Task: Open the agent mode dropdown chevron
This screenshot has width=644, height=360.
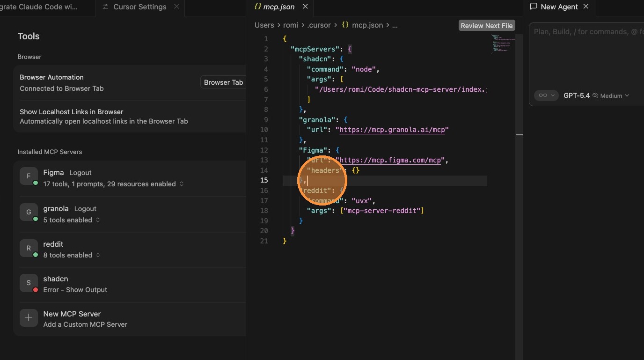Action: pyautogui.click(x=553, y=96)
